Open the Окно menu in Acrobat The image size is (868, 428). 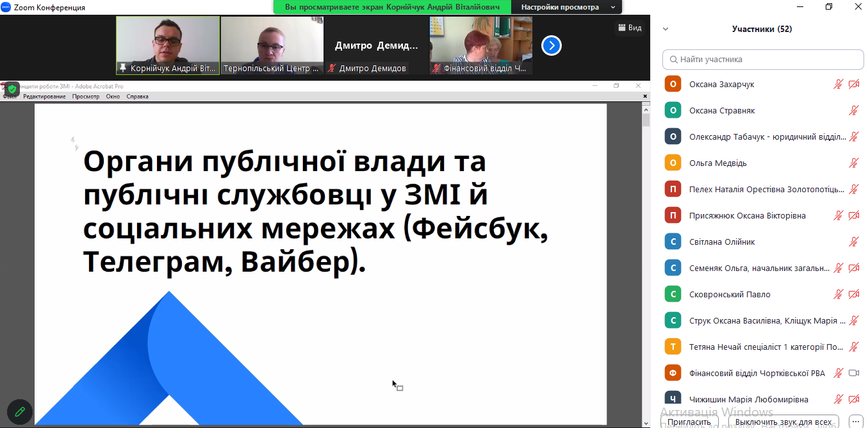113,97
